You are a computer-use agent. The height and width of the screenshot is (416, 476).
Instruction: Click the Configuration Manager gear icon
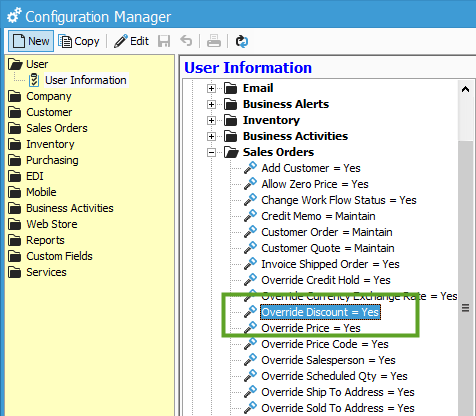click(x=14, y=15)
